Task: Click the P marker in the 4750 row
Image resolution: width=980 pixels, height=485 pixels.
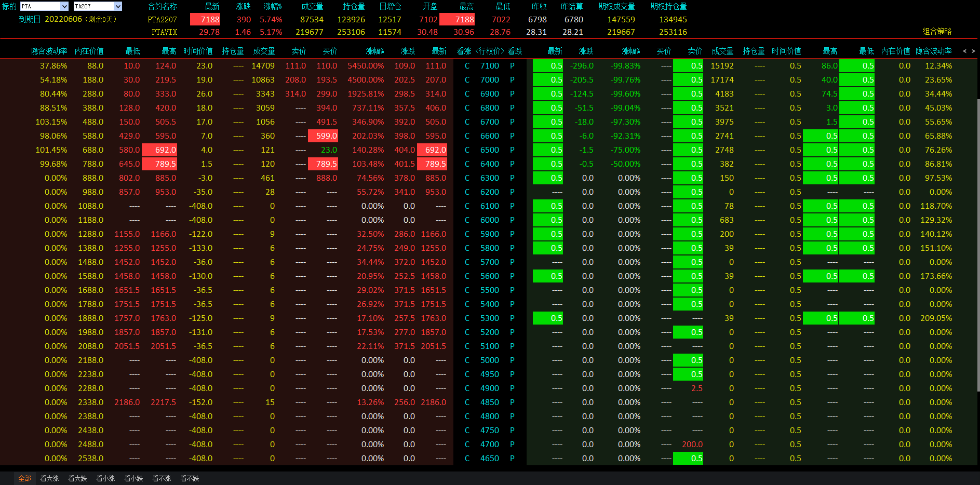Action: pyautogui.click(x=512, y=430)
